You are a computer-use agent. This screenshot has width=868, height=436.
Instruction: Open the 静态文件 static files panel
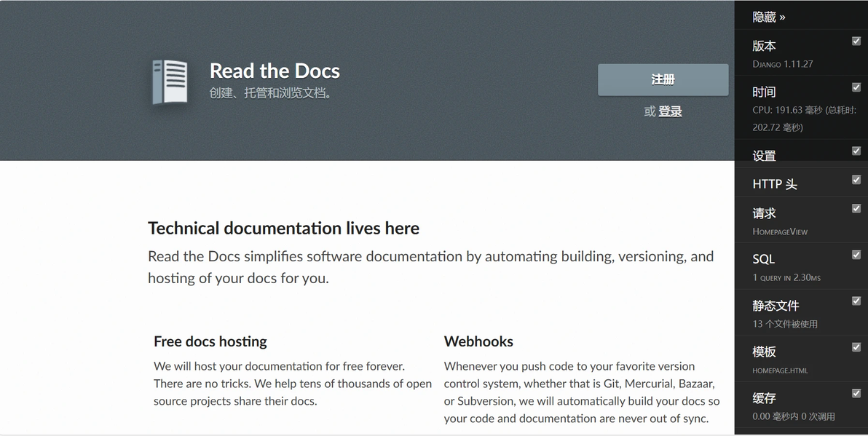(793, 314)
